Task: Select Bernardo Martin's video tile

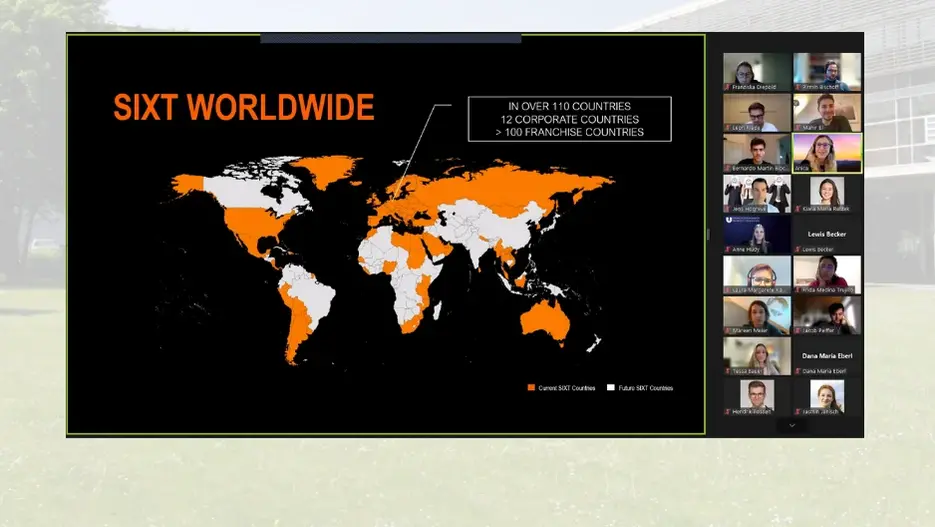Action: tap(757, 153)
